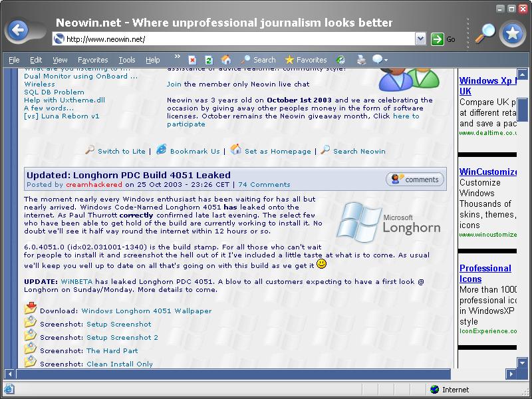Open the File menu
The image size is (532, 399).
tap(14, 60)
